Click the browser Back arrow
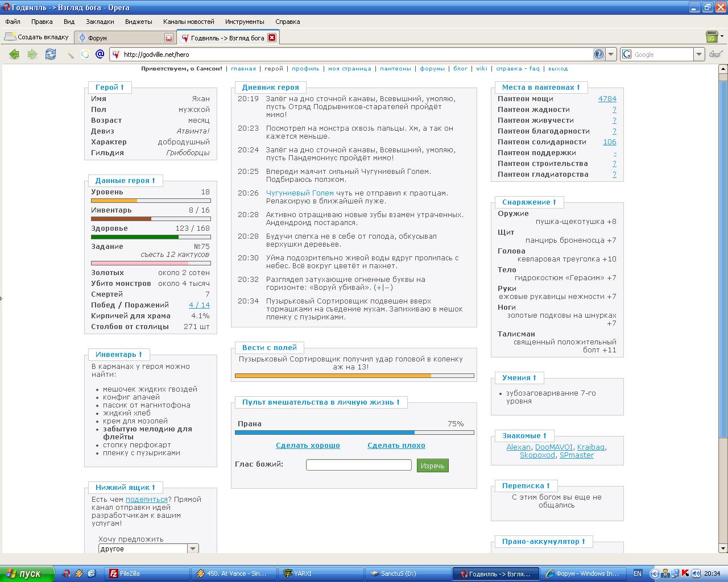Viewport: 728px width, 582px height. tap(14, 54)
